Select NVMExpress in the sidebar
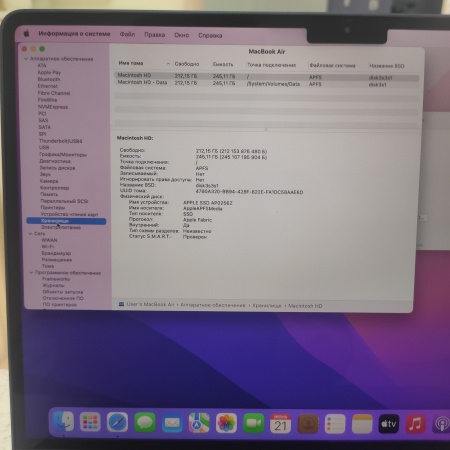450x450 pixels. 53,107
